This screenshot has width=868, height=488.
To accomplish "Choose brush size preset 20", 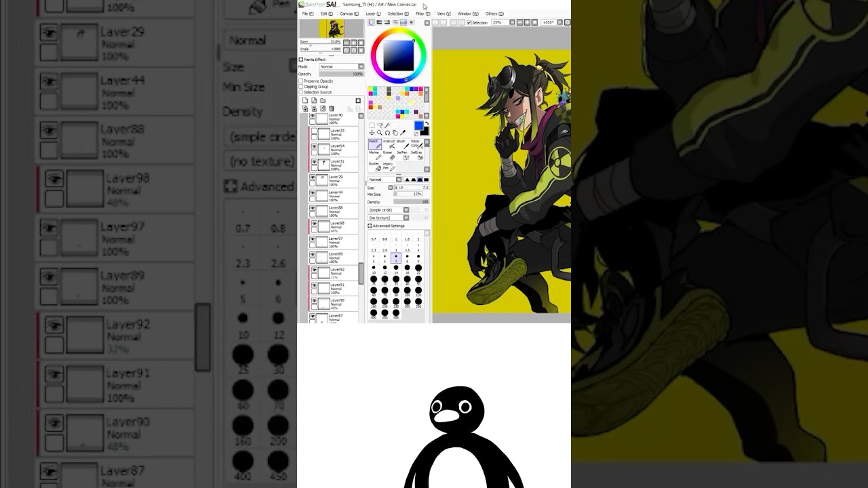I will click(x=418, y=269).
